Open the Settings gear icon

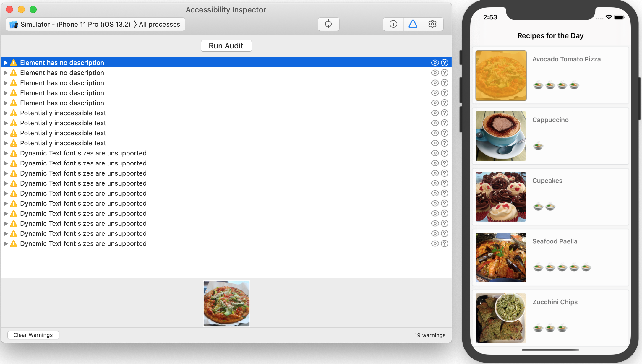[x=432, y=24]
